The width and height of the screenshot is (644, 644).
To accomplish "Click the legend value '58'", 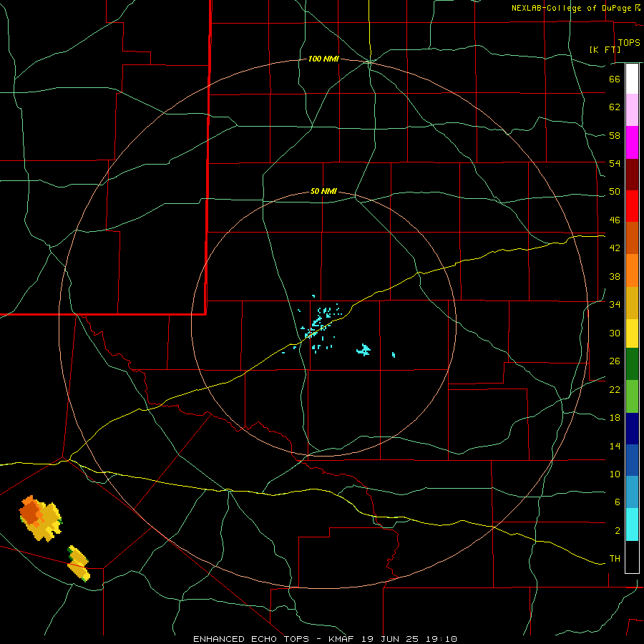I will tap(615, 135).
